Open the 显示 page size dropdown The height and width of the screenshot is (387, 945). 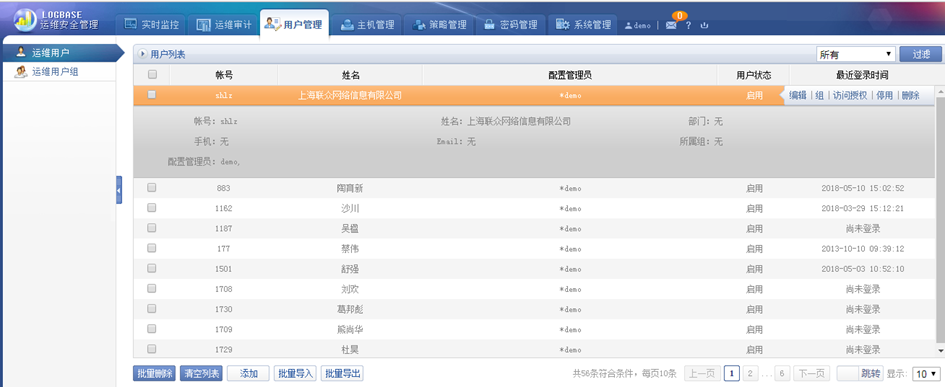pos(926,374)
